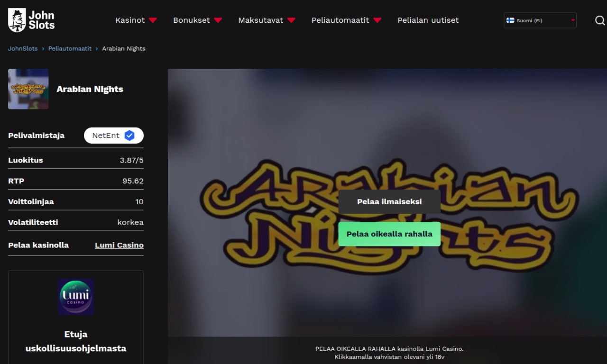Click the John Slots logo

(x=31, y=20)
